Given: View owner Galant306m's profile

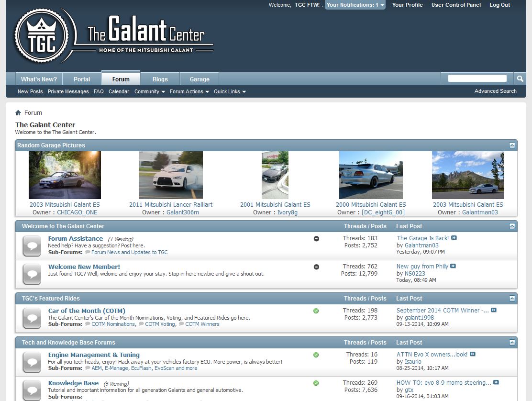Looking at the screenshot, I should [183, 212].
